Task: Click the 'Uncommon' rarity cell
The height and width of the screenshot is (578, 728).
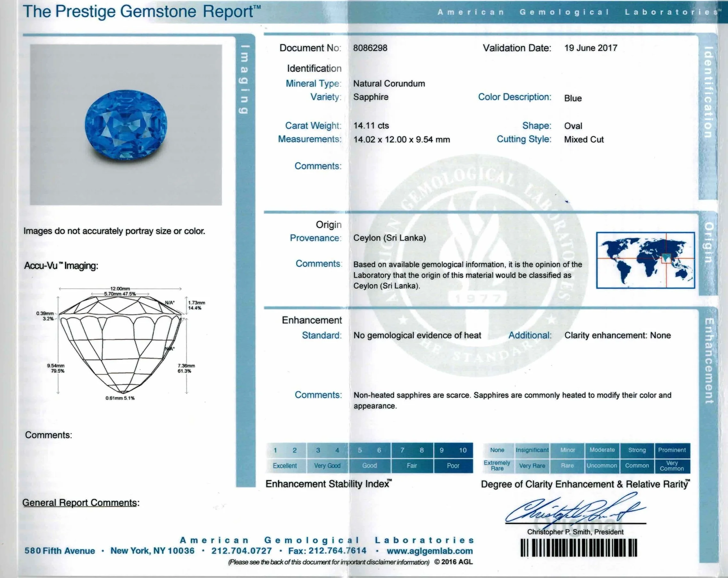Action: coord(602,466)
